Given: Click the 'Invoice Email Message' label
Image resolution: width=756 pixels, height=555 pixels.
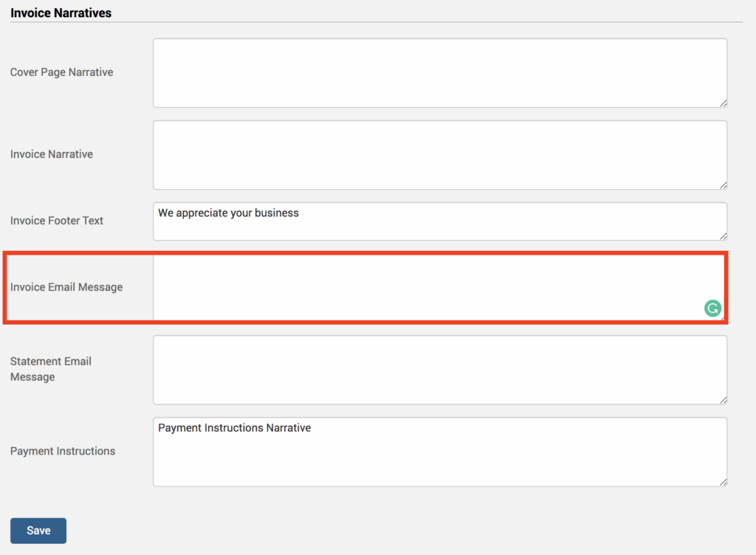Looking at the screenshot, I should (x=66, y=287).
